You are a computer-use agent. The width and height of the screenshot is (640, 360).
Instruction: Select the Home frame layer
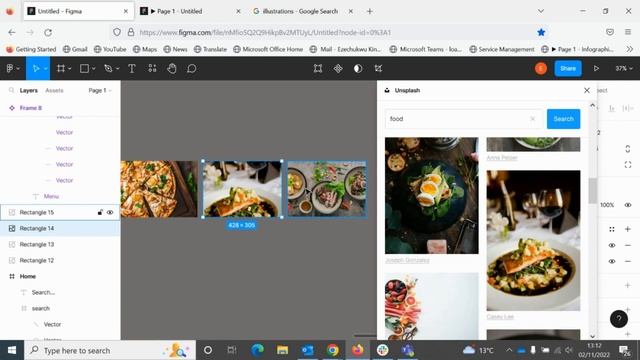(60, 276)
